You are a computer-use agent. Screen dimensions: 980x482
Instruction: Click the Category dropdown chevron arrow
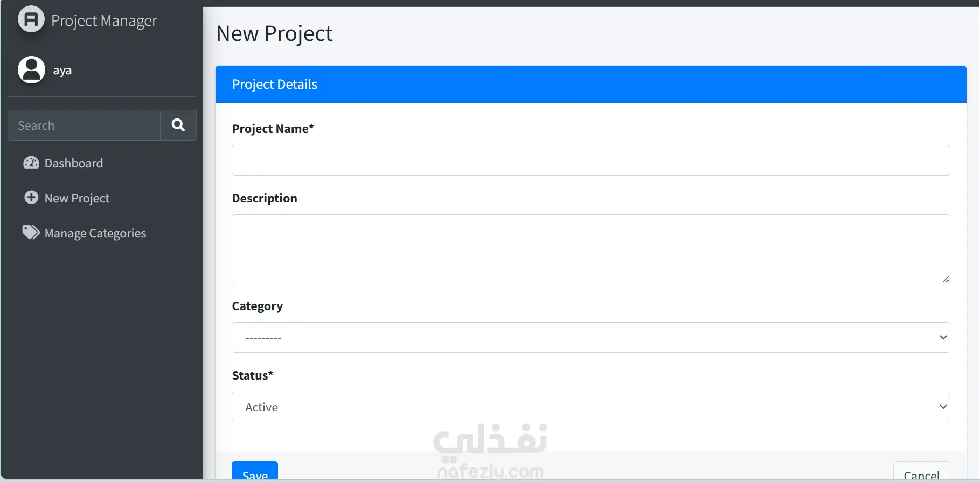tap(943, 338)
